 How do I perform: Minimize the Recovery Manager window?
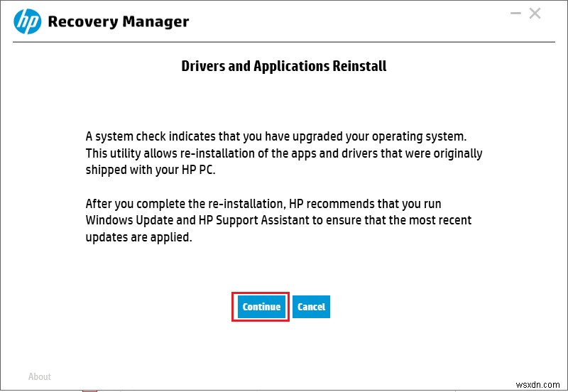(x=515, y=13)
